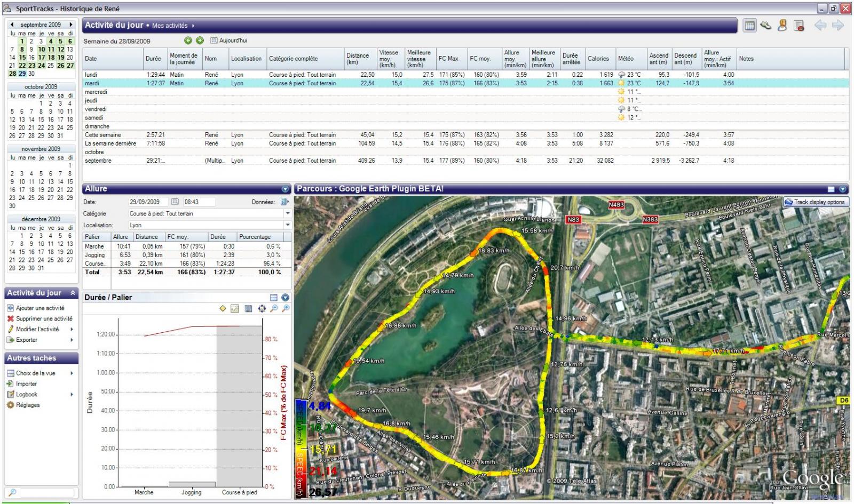Expand the Localisation combo box
Viewport: 854px width, 504px height.
pyautogui.click(x=288, y=225)
